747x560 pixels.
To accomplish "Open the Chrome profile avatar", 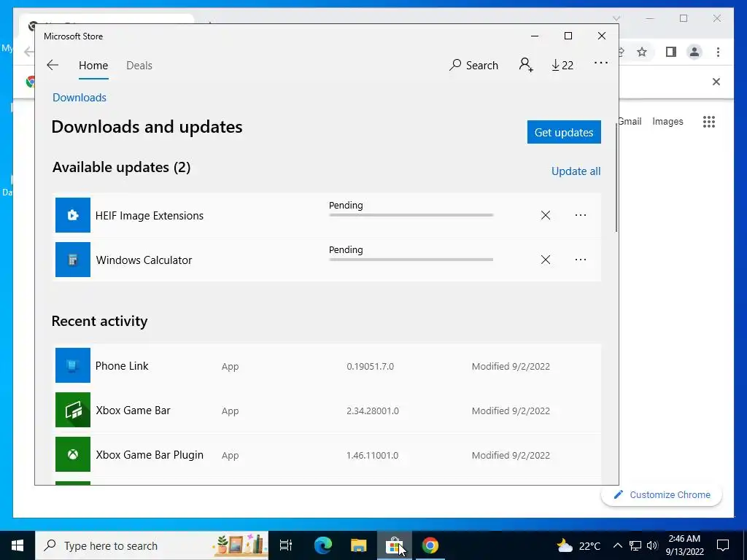I will 694,52.
